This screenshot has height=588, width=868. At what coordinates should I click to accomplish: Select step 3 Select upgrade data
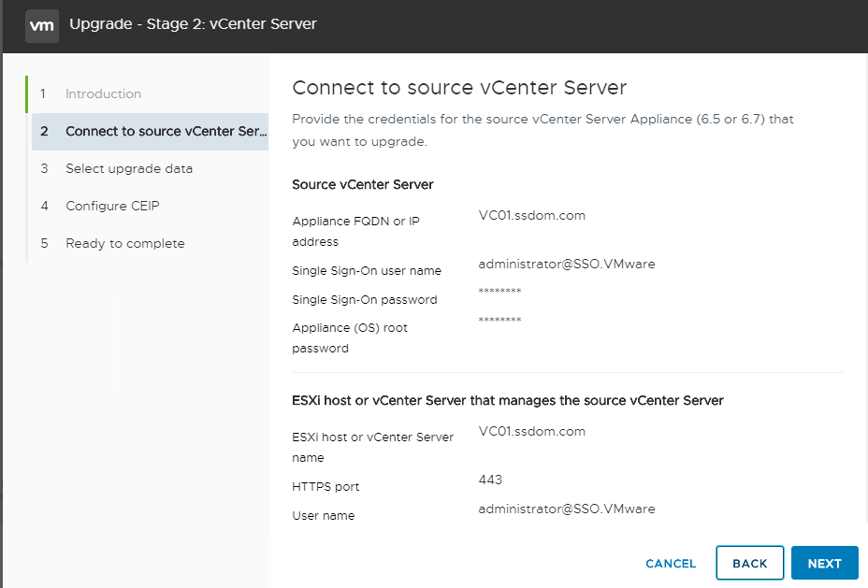[129, 168]
